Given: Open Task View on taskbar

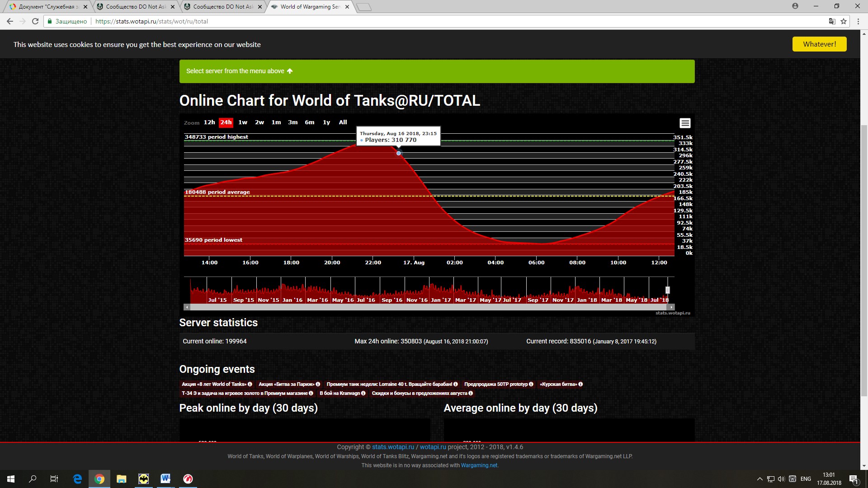Looking at the screenshot, I should coord(54,479).
